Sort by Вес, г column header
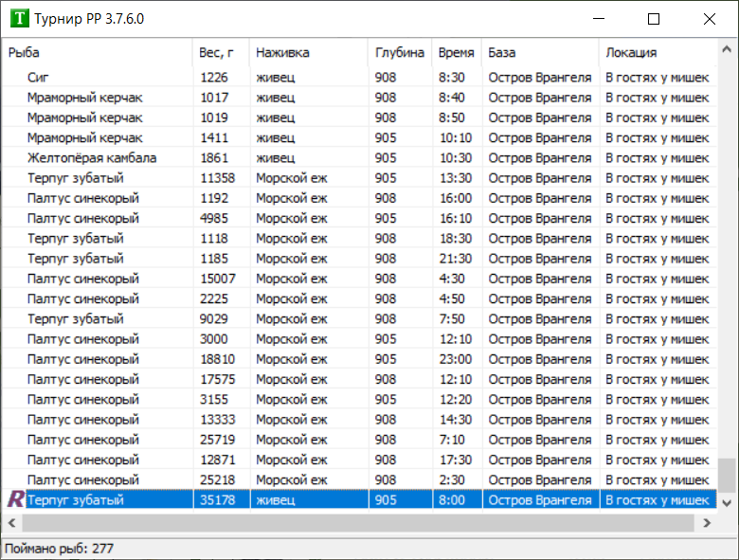 pos(221,53)
